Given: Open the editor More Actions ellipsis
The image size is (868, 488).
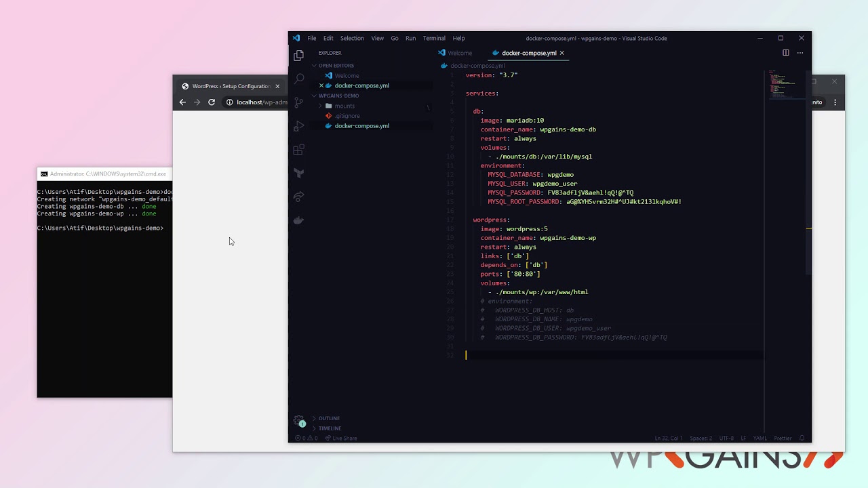Looking at the screenshot, I should [x=800, y=53].
